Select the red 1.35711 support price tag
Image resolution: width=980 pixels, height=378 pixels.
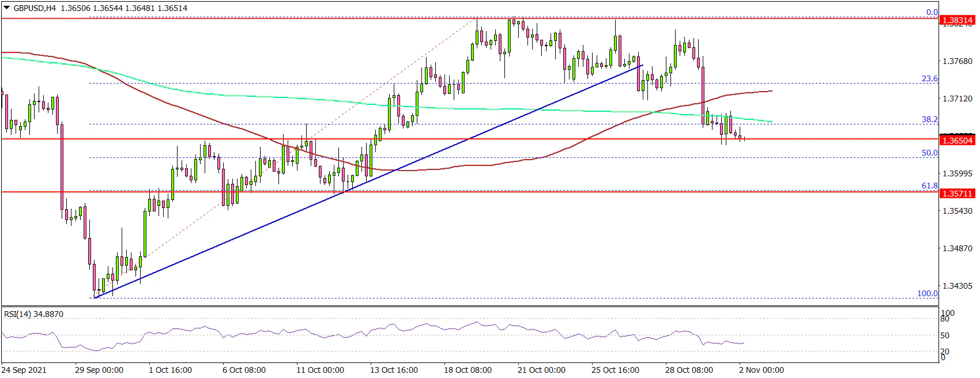coord(957,194)
